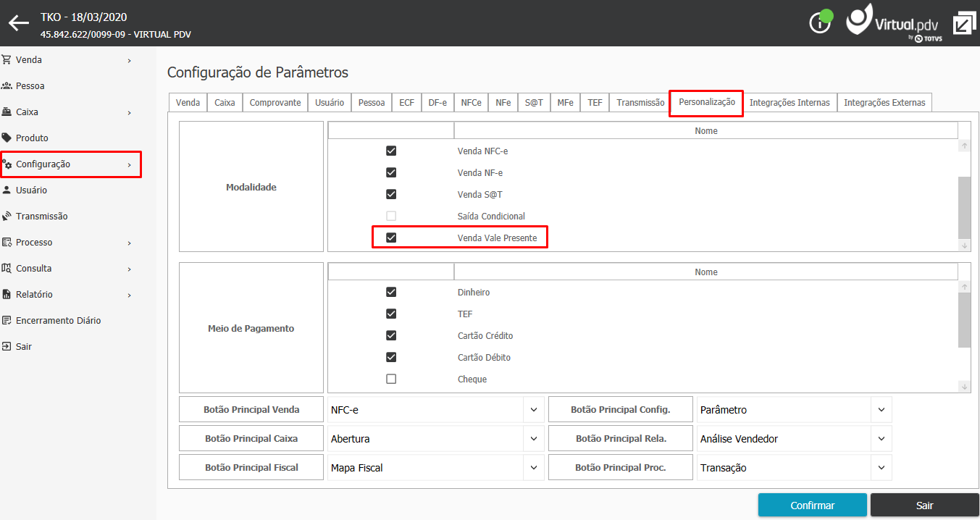Click the Nome column header in Meio de Pagamento
Viewport: 980px width, 520px height.
[705, 272]
